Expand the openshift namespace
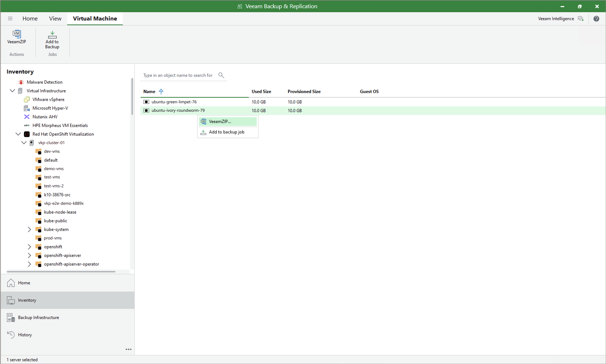 coord(29,247)
